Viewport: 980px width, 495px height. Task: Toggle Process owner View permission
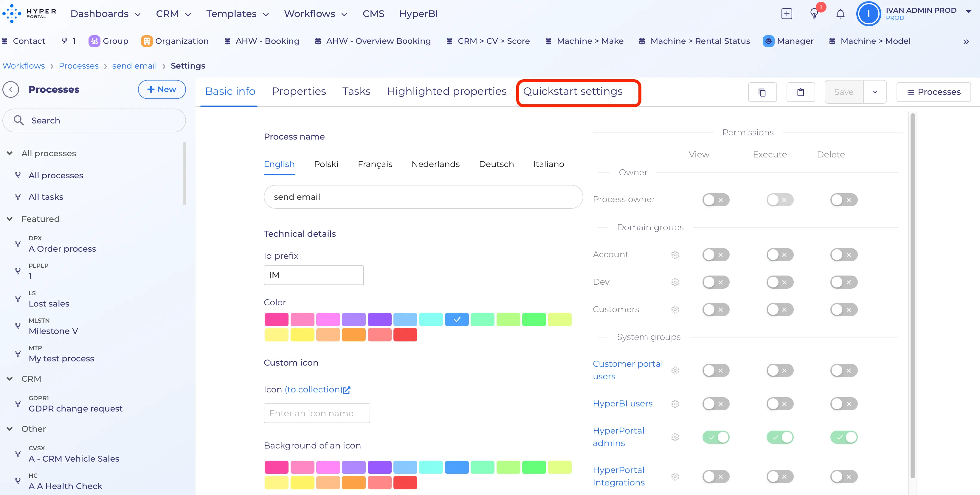click(x=716, y=200)
